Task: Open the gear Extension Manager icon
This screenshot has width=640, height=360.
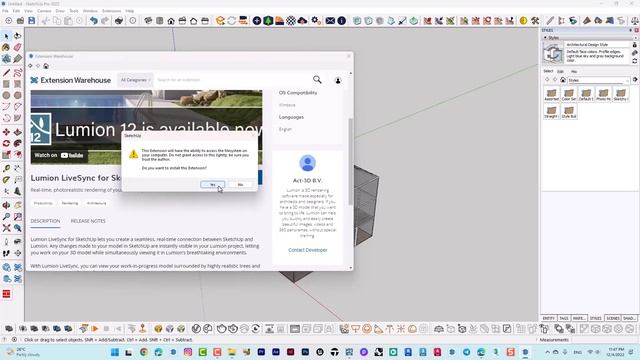Action: (x=316, y=21)
